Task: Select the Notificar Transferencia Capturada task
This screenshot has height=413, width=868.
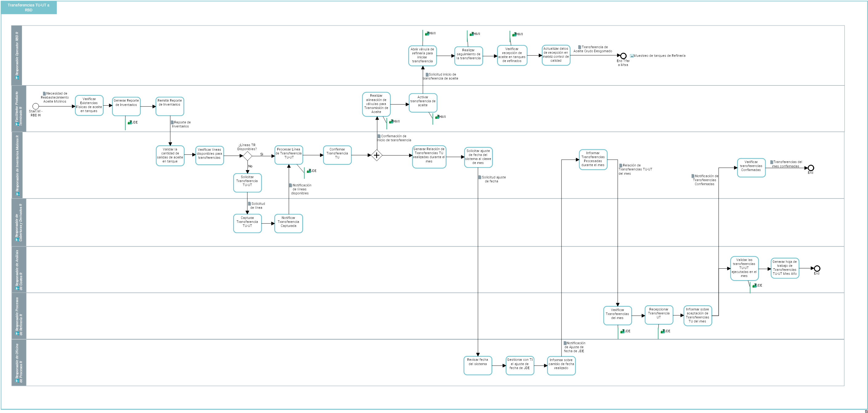Action: pos(288,223)
